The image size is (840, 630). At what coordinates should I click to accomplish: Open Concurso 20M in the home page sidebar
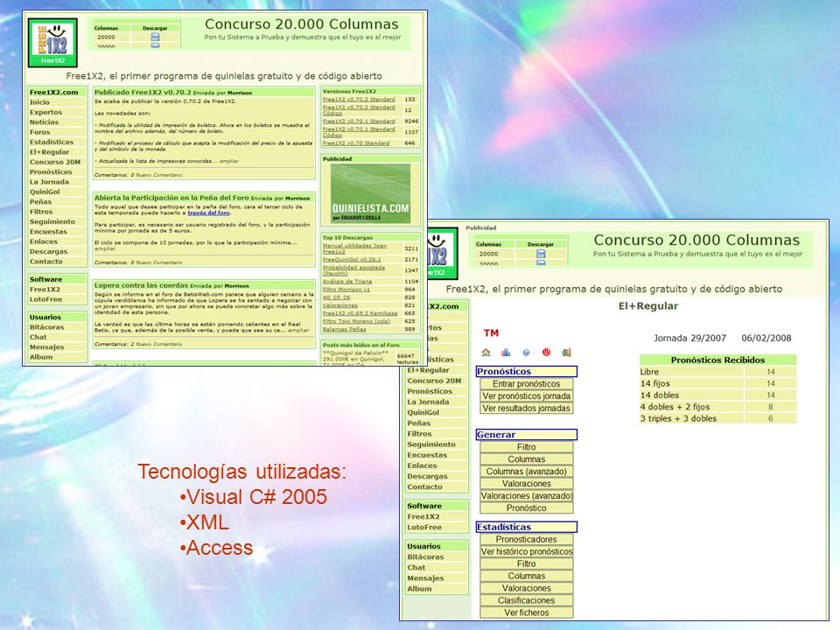coord(54,162)
